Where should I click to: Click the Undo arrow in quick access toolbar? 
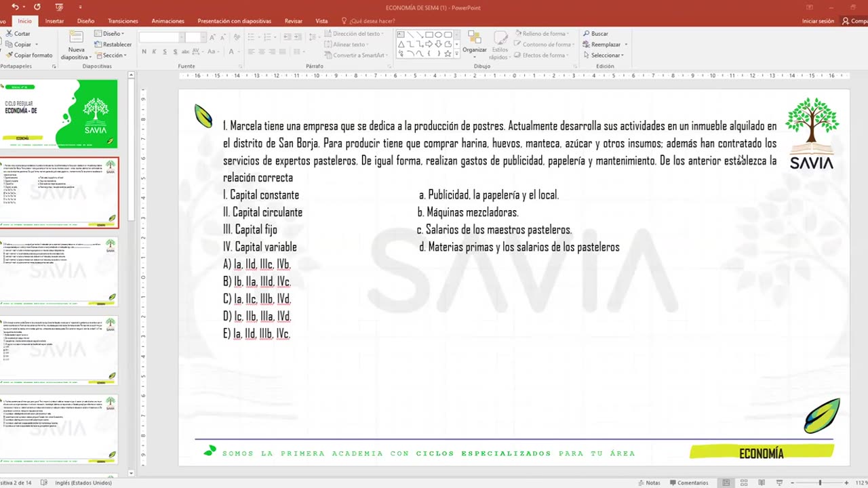pos(14,7)
